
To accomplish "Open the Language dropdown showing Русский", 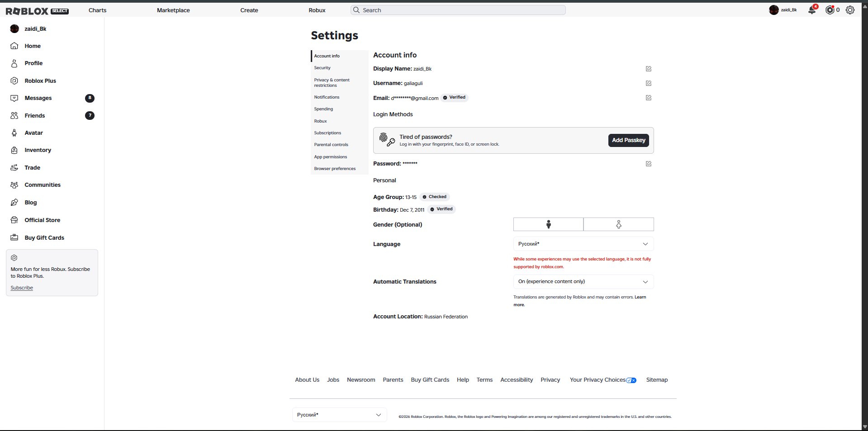I will (x=583, y=244).
